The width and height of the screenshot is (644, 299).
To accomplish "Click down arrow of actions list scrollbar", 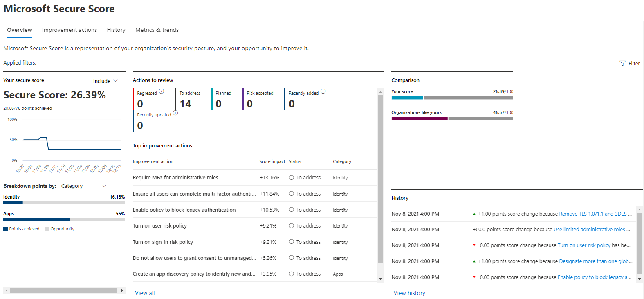I will 380,279.
